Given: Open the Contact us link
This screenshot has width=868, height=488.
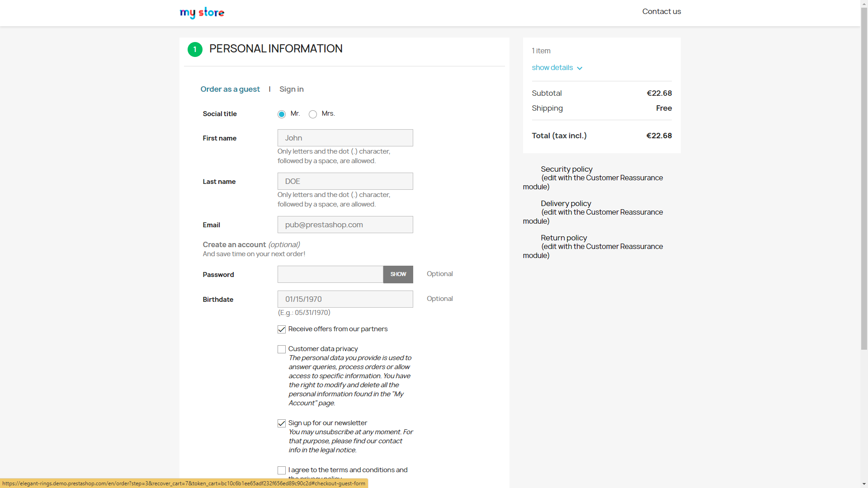Looking at the screenshot, I should [x=661, y=11].
